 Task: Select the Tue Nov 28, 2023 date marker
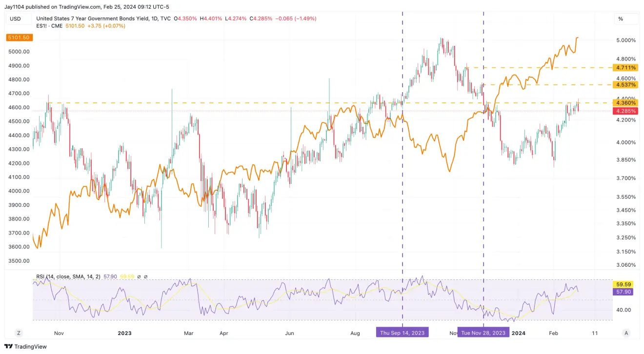point(483,333)
